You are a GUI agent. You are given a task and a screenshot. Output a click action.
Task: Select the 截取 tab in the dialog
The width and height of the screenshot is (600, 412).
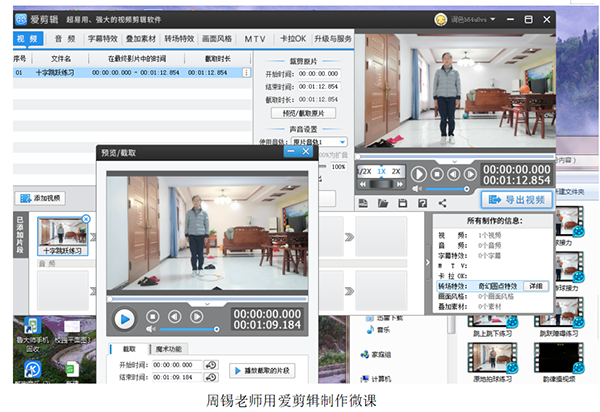point(129,349)
